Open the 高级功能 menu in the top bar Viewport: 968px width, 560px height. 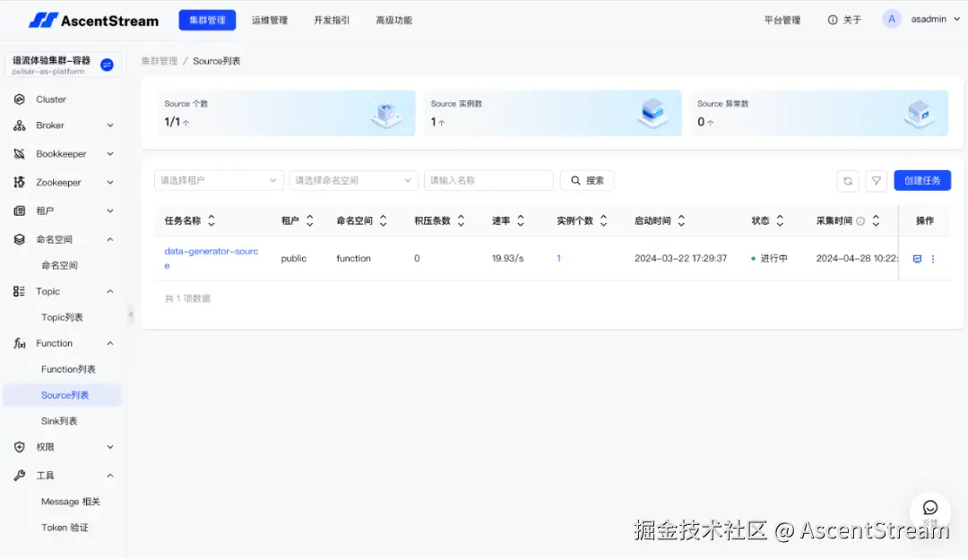[x=393, y=19]
